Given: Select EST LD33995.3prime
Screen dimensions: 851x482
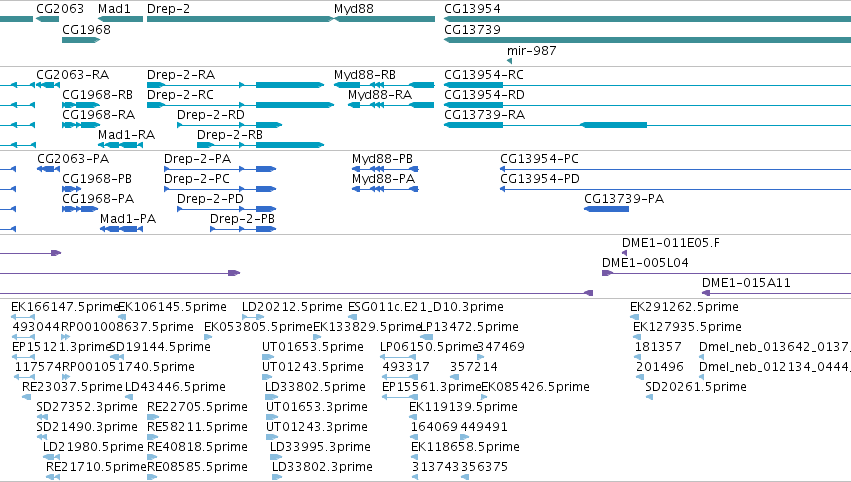Looking at the screenshot, I should 320,447.
